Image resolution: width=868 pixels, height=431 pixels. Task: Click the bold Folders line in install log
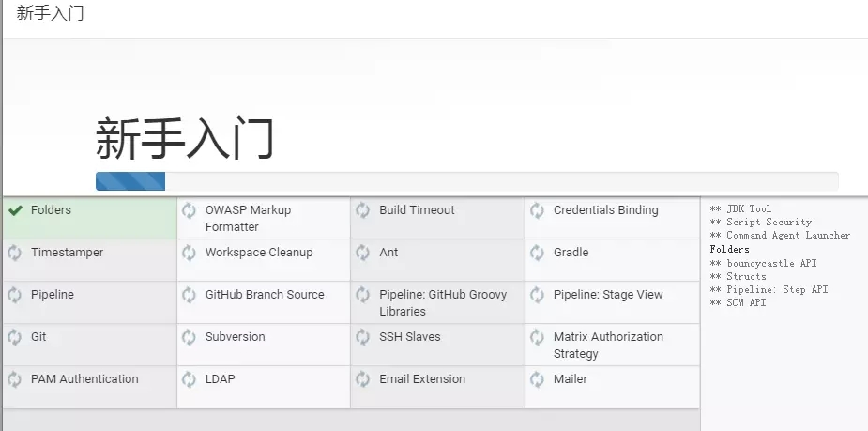pos(730,249)
